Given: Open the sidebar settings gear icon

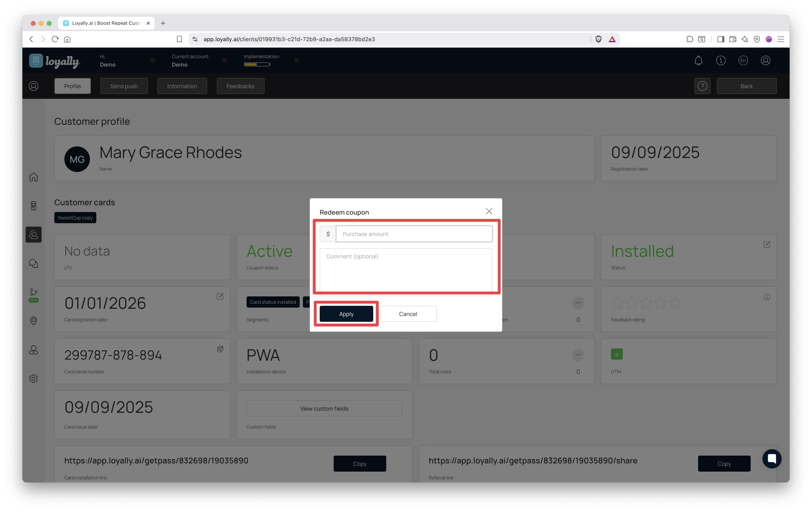Looking at the screenshot, I should point(33,378).
